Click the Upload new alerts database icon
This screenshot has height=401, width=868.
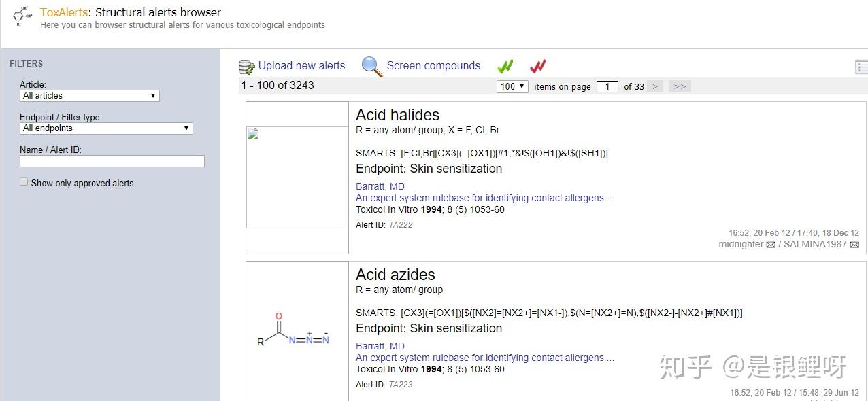[x=246, y=67]
